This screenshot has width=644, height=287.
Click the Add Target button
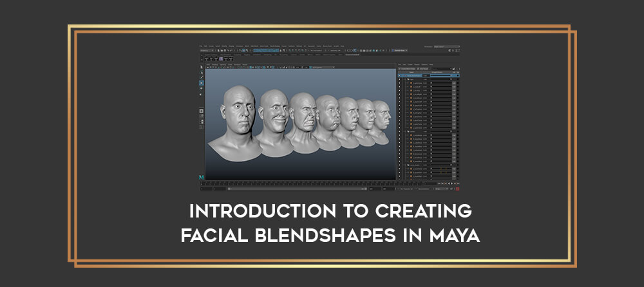coord(422,69)
